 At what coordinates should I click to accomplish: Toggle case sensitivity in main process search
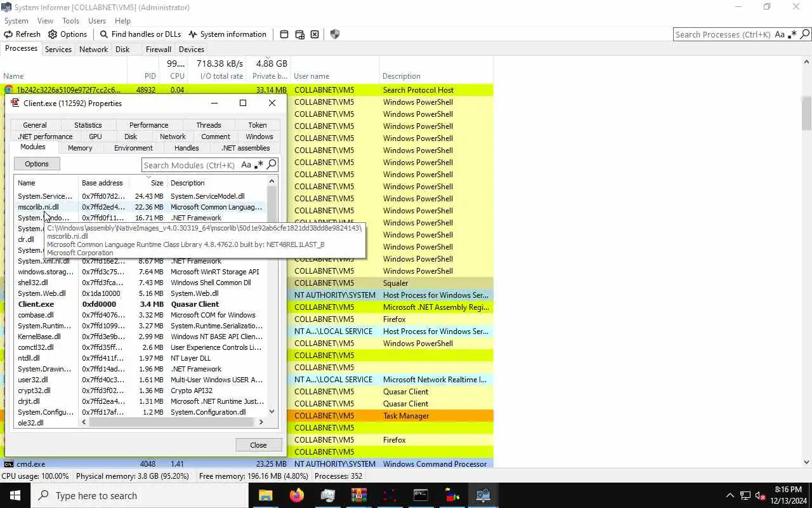pyautogui.click(x=780, y=34)
